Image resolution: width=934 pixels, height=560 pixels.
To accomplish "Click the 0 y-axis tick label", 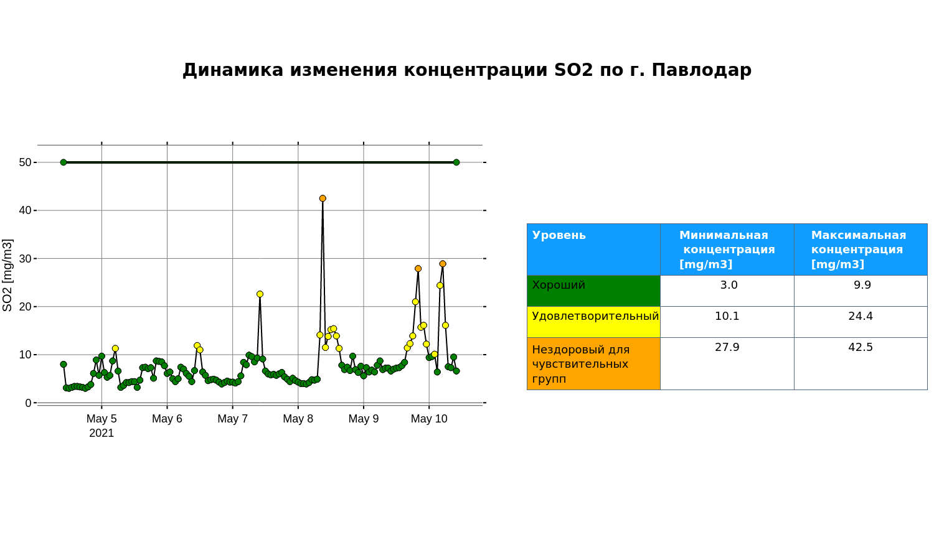I will pos(28,403).
